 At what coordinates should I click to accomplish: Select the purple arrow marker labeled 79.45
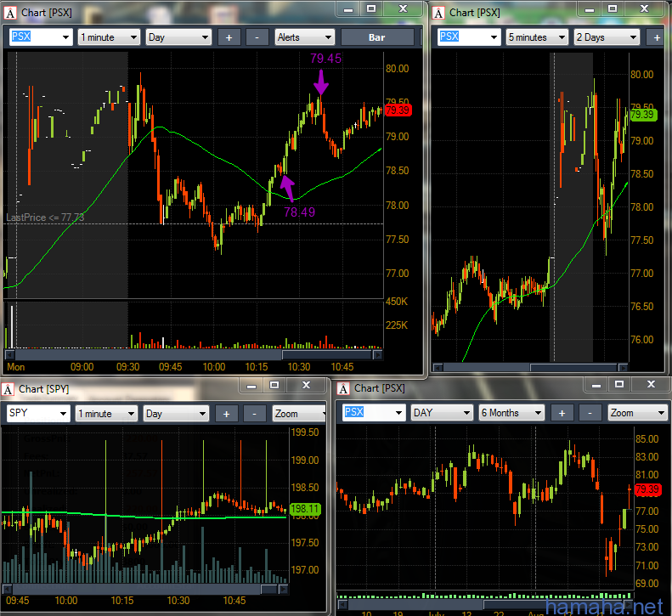pyautogui.click(x=320, y=84)
